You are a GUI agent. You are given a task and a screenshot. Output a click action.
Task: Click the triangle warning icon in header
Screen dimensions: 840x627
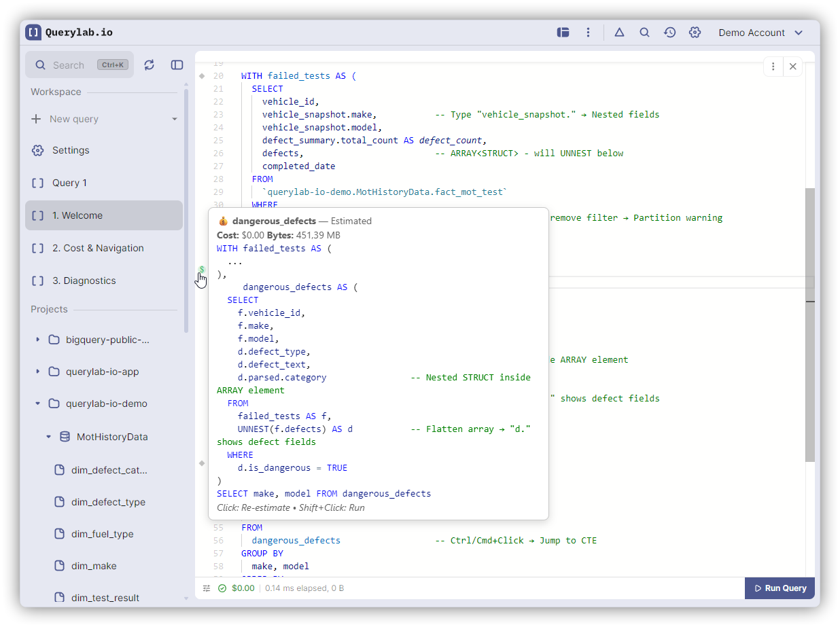619,33
